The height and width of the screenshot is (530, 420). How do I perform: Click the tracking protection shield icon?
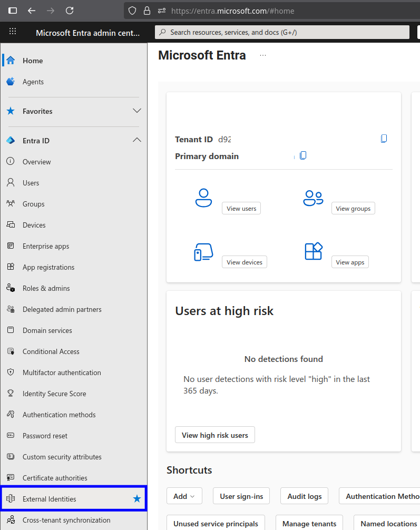pos(132,11)
